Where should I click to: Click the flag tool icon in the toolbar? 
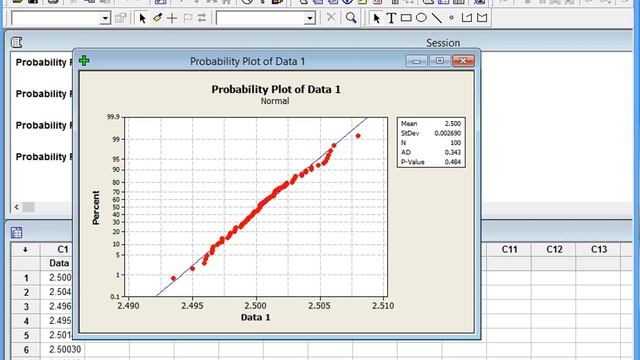(x=188, y=18)
